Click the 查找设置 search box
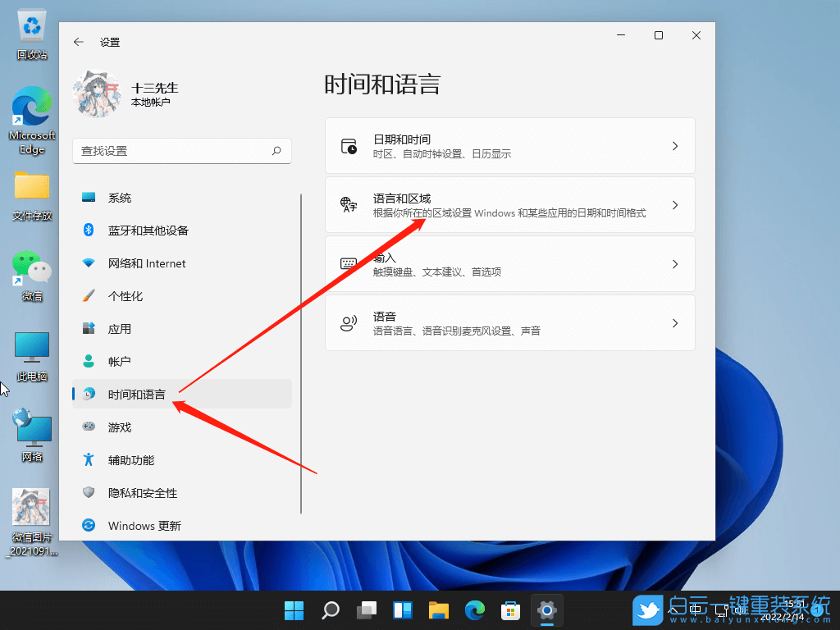 182,151
